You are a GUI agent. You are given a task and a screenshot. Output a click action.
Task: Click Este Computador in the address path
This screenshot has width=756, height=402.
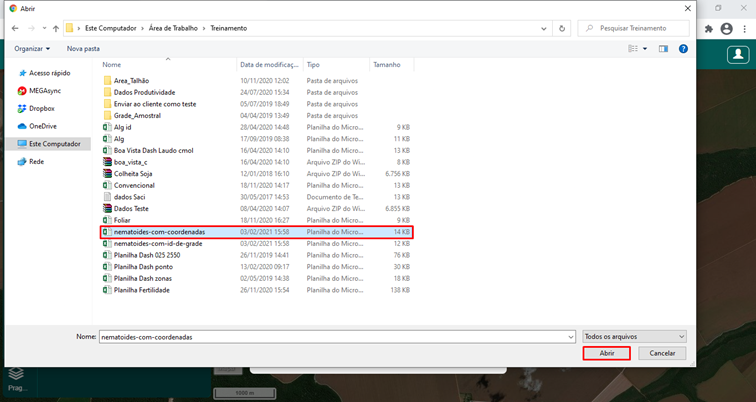pyautogui.click(x=110, y=28)
